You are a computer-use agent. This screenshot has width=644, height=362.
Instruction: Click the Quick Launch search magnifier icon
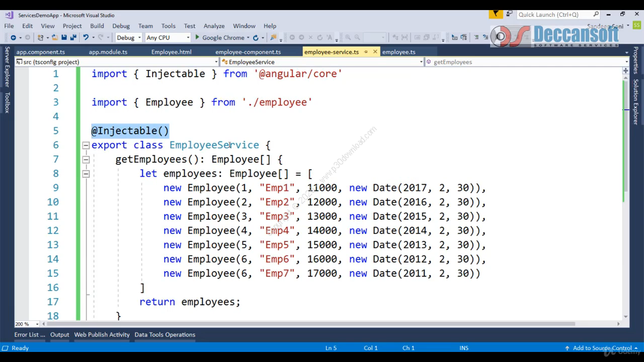[596, 14]
